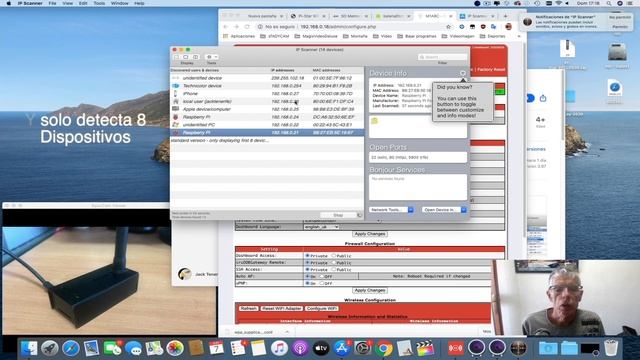Open Spotlight search in the menu bar
The width and height of the screenshot is (640, 360).
coord(609,3)
